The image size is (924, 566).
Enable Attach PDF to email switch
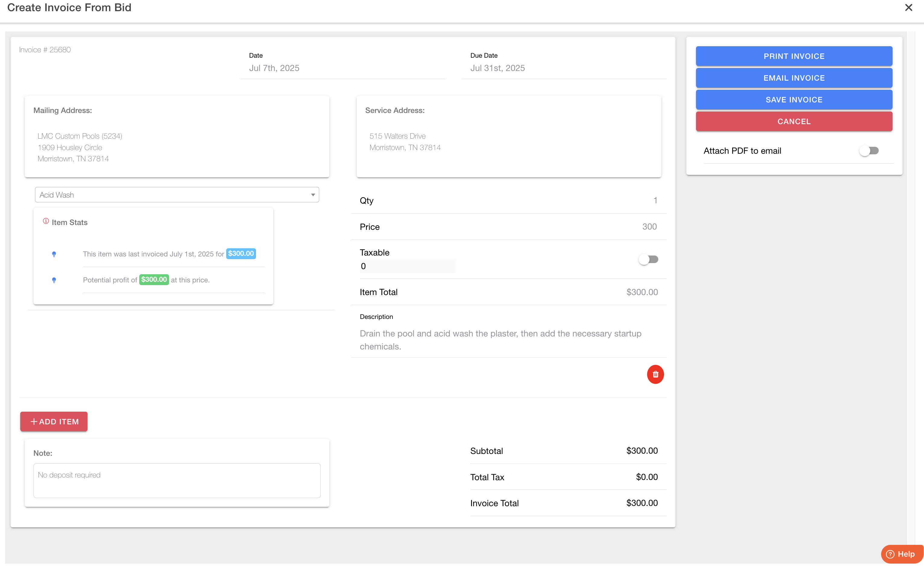[x=869, y=151]
